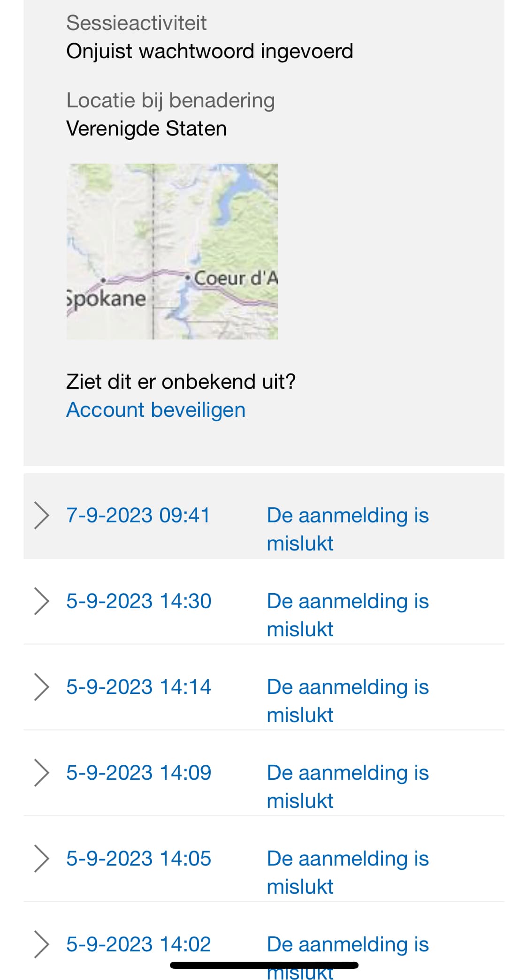Expand the 5-9-2023 14:09 entry chevron
528x980 pixels.
tap(42, 773)
